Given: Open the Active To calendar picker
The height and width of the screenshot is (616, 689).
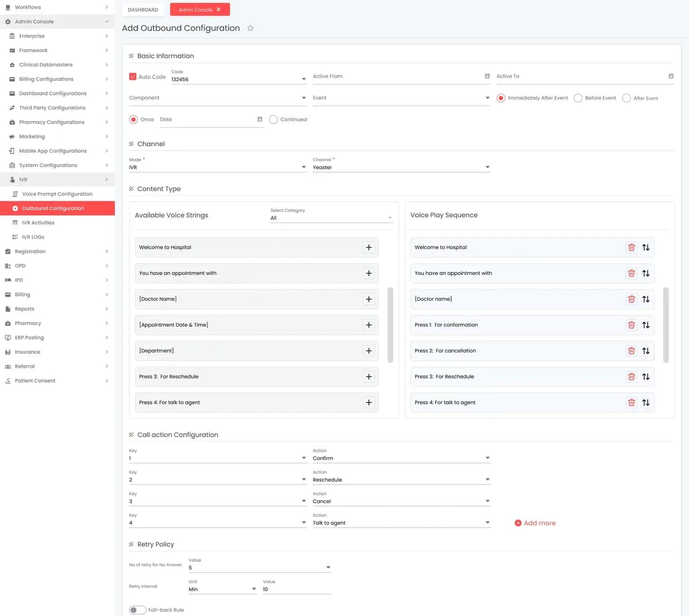Looking at the screenshot, I should pyautogui.click(x=671, y=76).
